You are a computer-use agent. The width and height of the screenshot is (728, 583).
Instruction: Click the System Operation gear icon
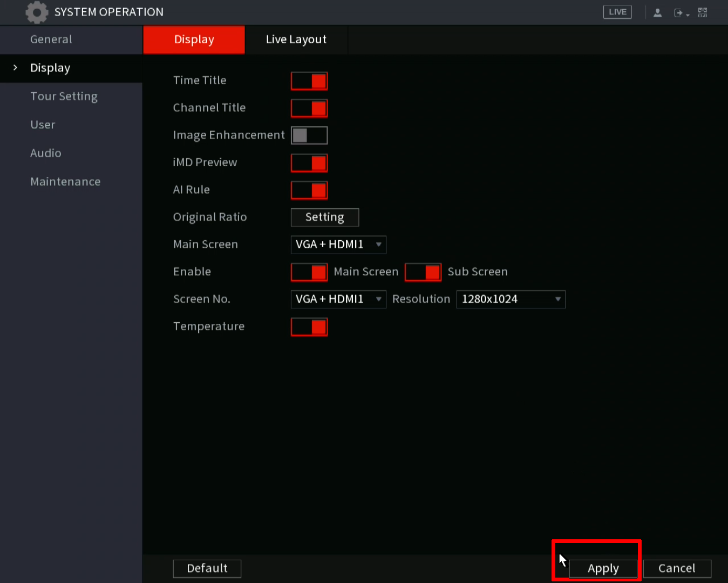(37, 12)
